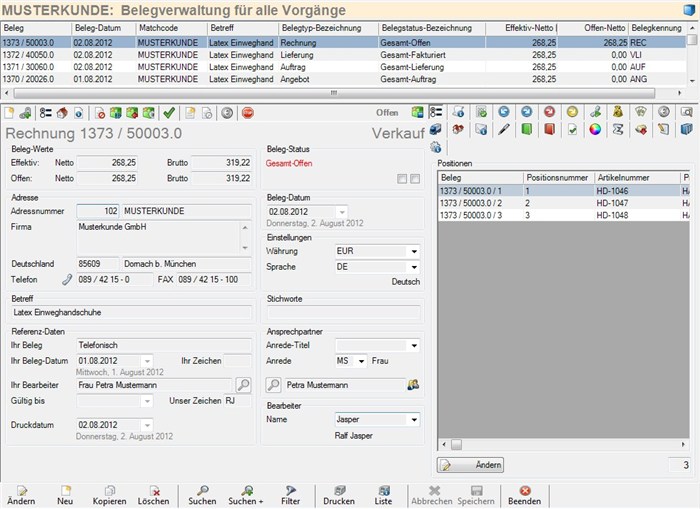Expand the Anrede-Titel dropdown
The image size is (700, 509).
pos(414,346)
